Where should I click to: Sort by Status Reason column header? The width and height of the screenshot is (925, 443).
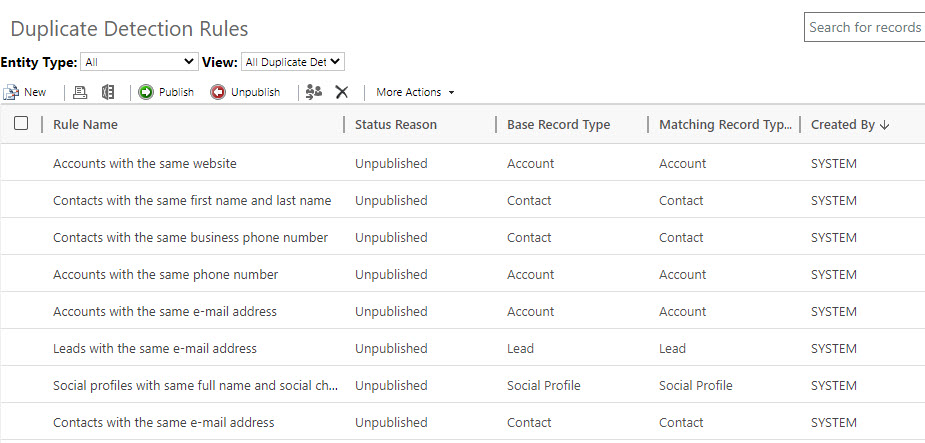395,125
